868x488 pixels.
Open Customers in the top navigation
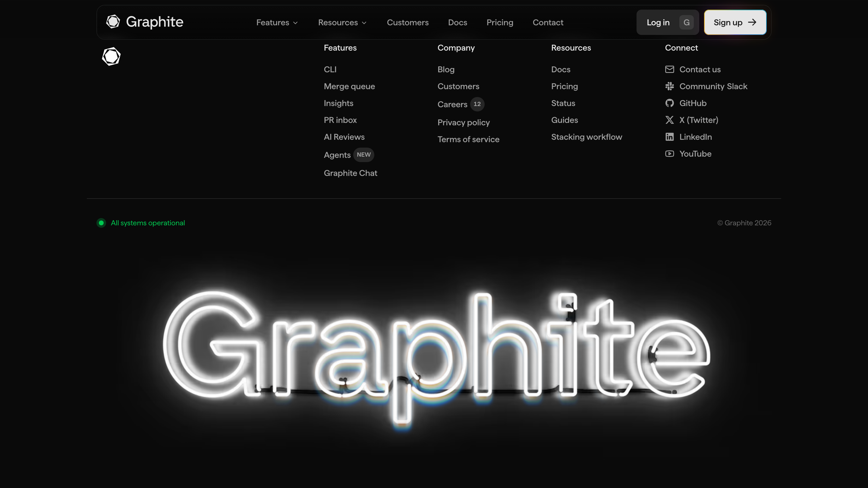408,23
